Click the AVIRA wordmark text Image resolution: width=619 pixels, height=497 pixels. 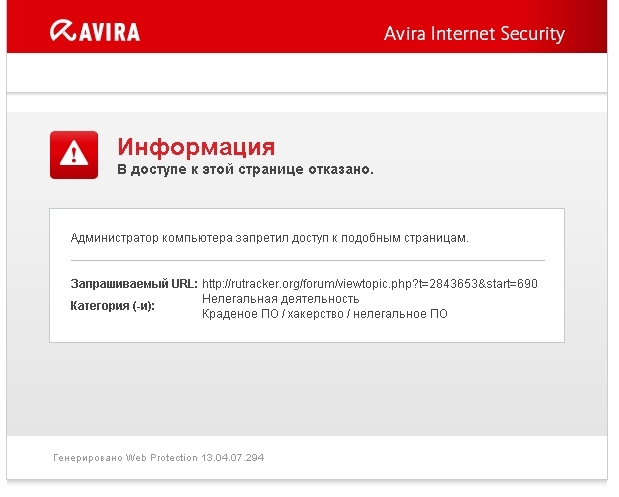tap(109, 32)
